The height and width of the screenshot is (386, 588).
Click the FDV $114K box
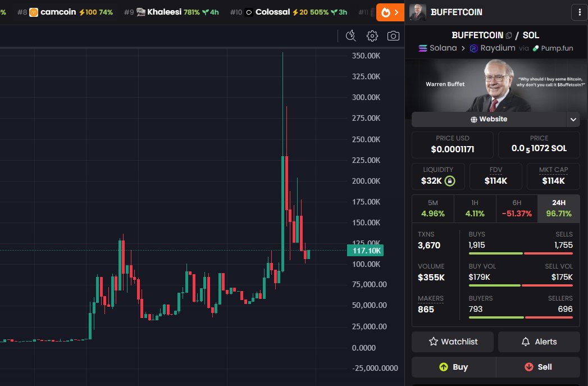click(495, 176)
